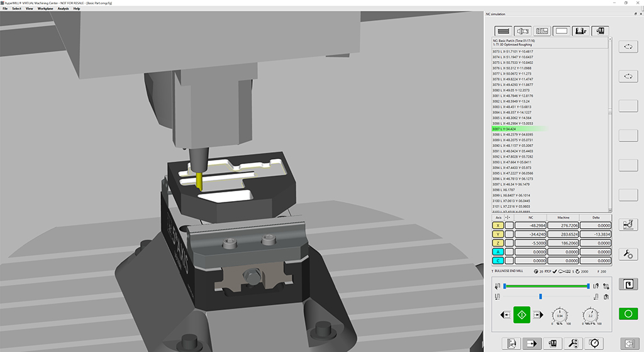Select highlighted NC line 3087 L Y-34.424
The image size is (644, 352).
(x=550, y=129)
